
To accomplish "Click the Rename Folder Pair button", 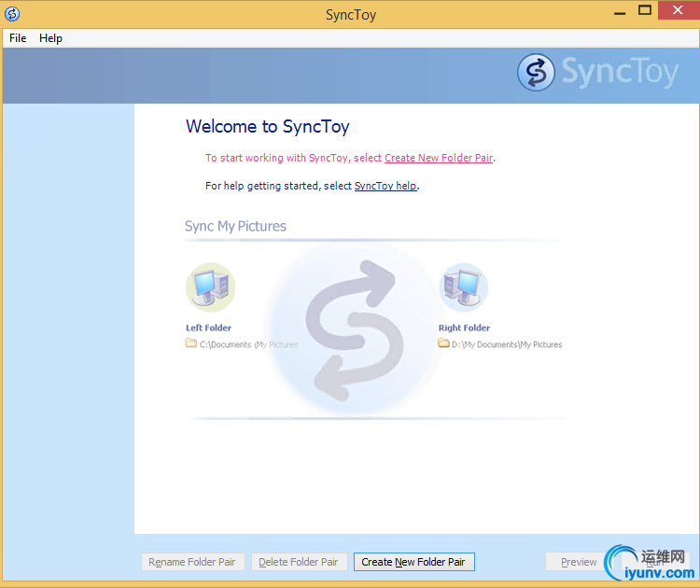I will pyautogui.click(x=193, y=562).
